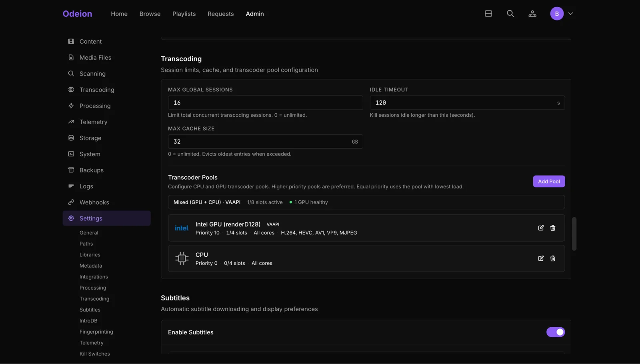Click the System terminal icon
This screenshot has height=364, width=640.
(71, 154)
